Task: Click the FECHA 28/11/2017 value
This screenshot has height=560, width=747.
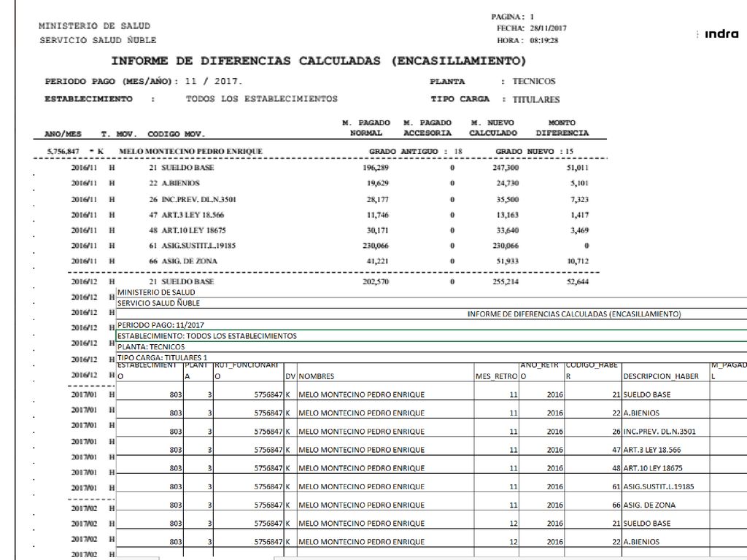Action: tap(549, 28)
